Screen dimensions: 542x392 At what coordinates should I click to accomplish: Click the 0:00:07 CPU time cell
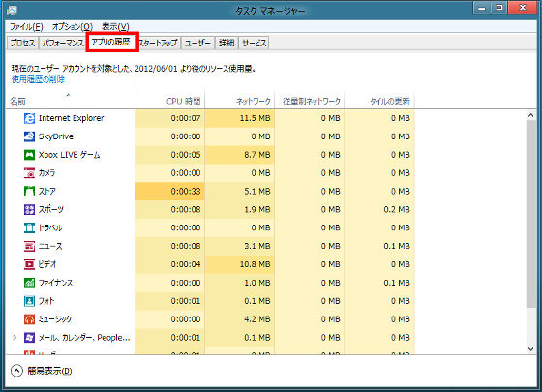(169, 118)
